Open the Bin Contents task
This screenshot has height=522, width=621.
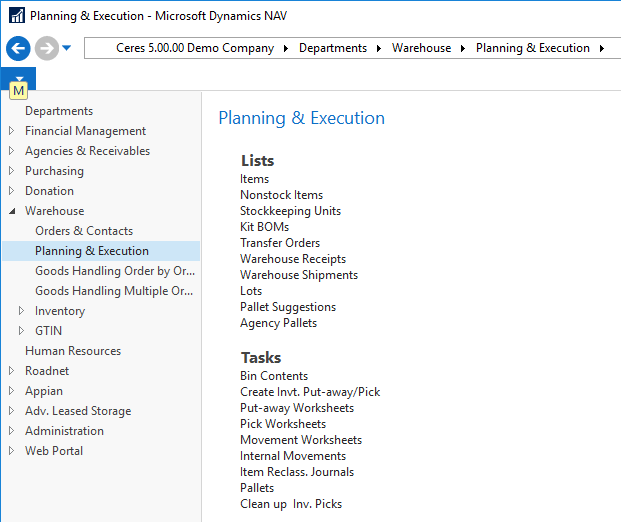point(274,376)
